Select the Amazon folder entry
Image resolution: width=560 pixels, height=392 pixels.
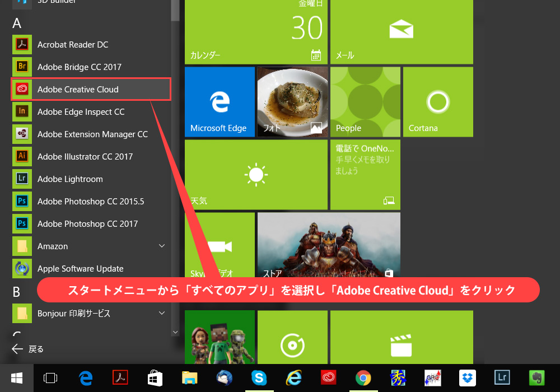pyautogui.click(x=91, y=246)
